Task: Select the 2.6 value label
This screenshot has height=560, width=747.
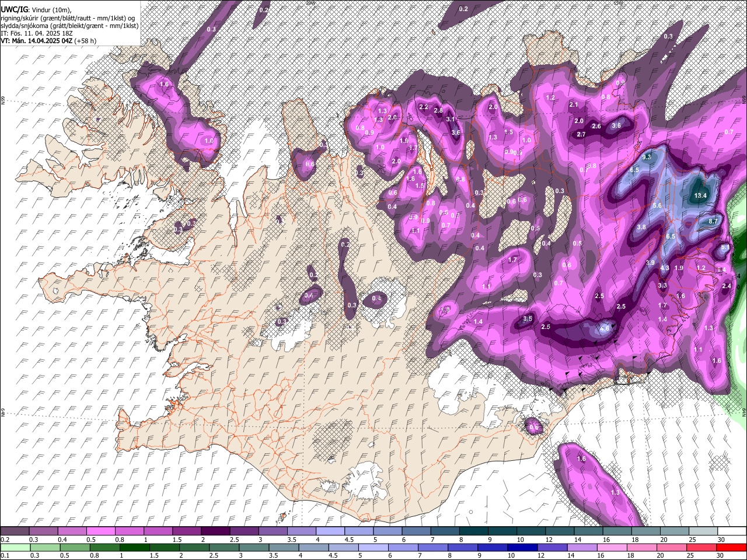Action: (x=596, y=126)
